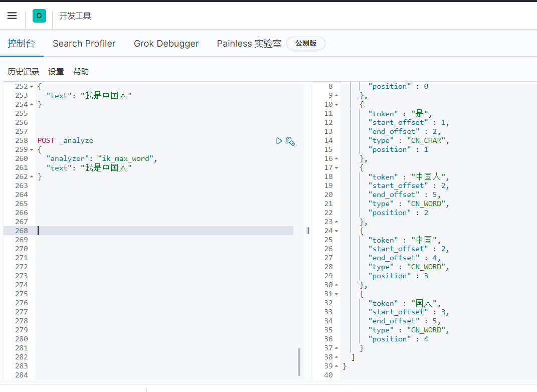
Task: Collapse the request body at editor line 259
Action: [32, 150]
